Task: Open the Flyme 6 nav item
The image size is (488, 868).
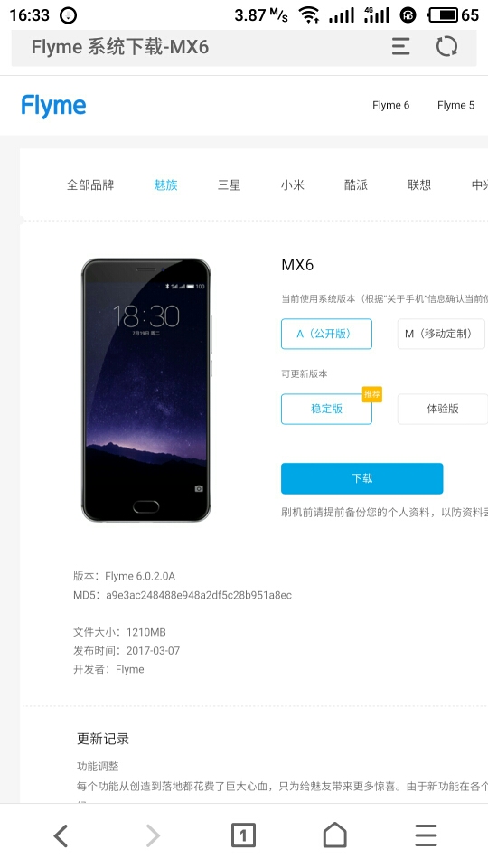Action: pos(390,105)
